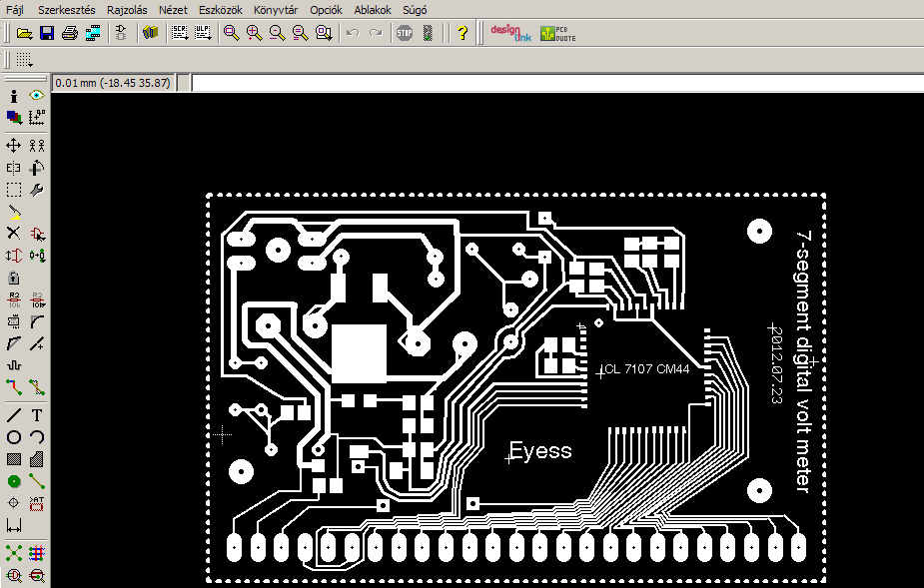The height and width of the screenshot is (588, 924).
Task: Select the Group selection tool
Action: pos(14,190)
